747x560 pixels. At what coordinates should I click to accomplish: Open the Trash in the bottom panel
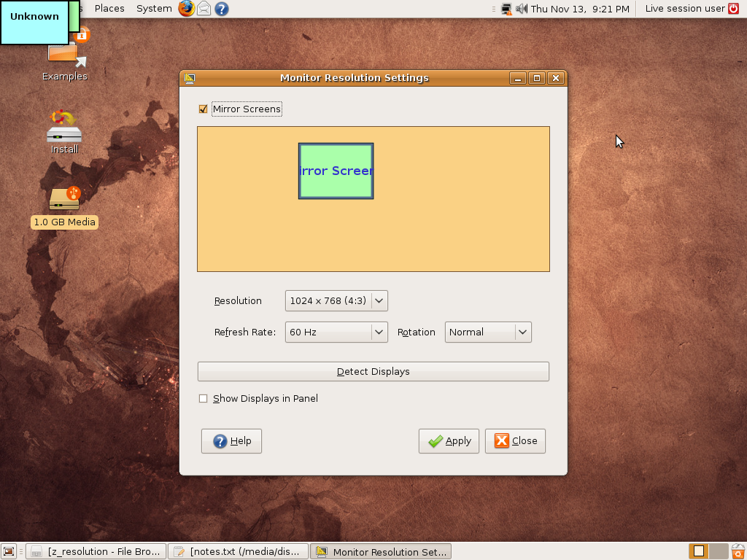[x=738, y=551]
